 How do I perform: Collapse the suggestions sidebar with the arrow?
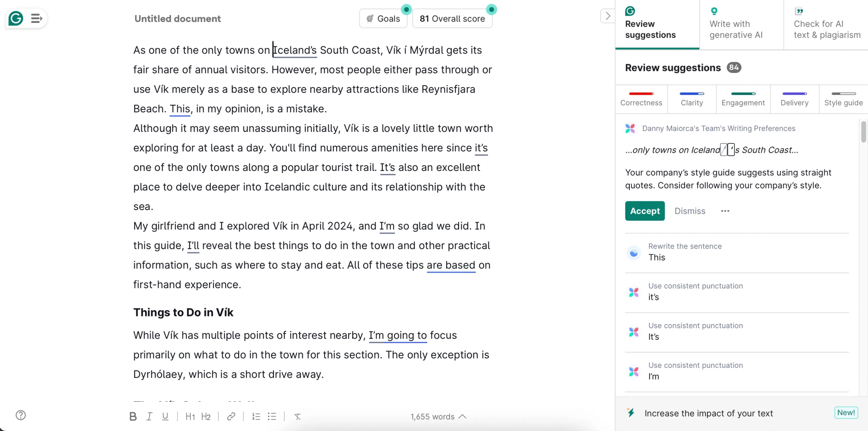pyautogui.click(x=608, y=15)
